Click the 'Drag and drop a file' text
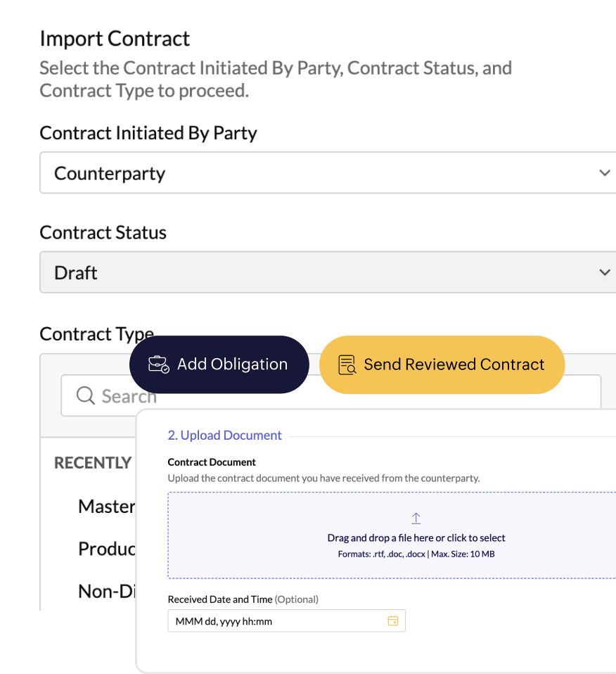The width and height of the screenshot is (616, 674). coord(416,538)
